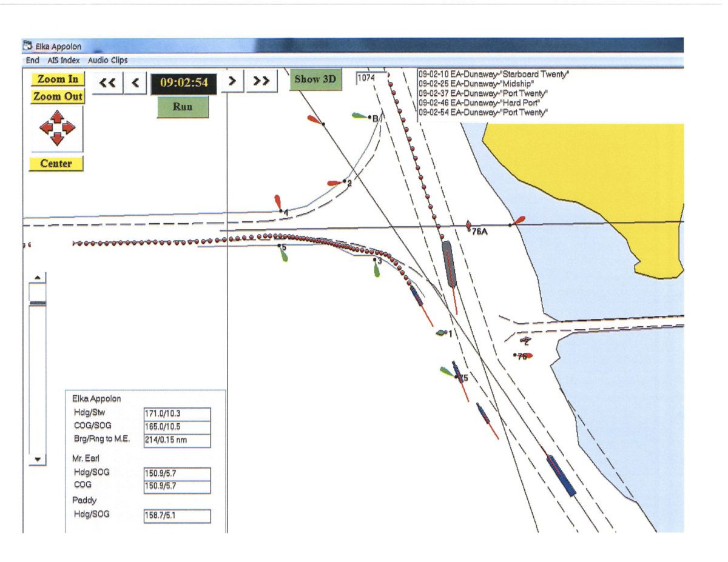Click the Center button
Image resolution: width=728 pixels, height=562 pixels.
(x=56, y=164)
